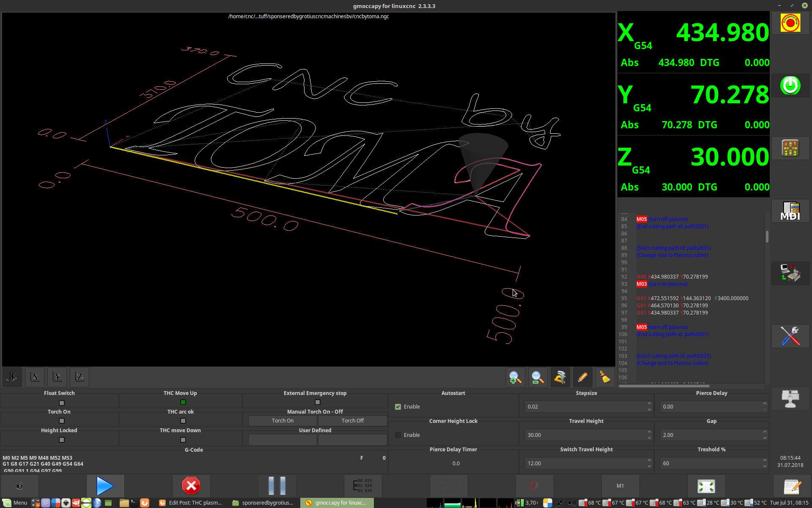
Task: Stop the program with the red X
Action: pyautogui.click(x=191, y=486)
